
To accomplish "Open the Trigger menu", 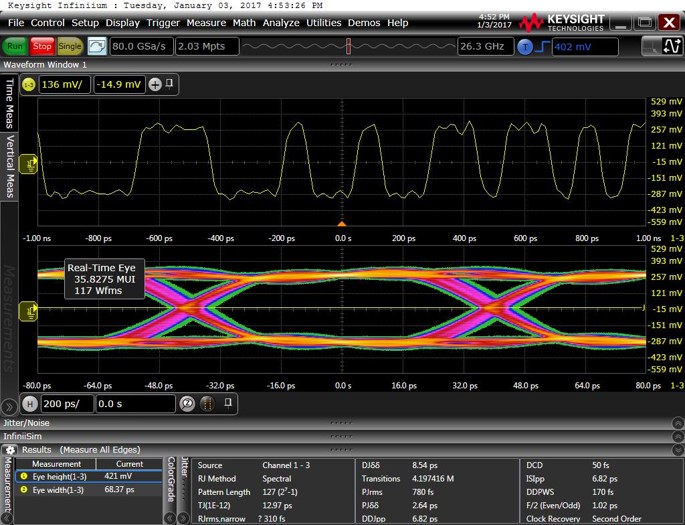I will (162, 22).
